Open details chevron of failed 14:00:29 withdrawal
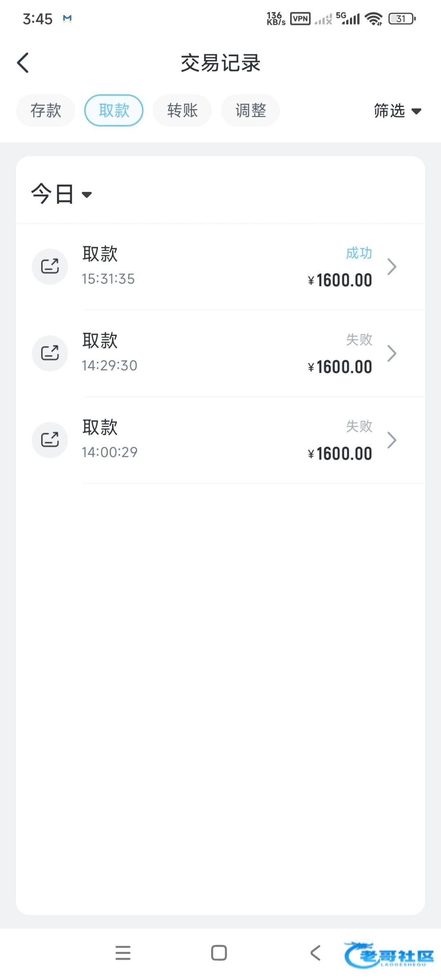This screenshot has height=980, width=441. [x=392, y=440]
